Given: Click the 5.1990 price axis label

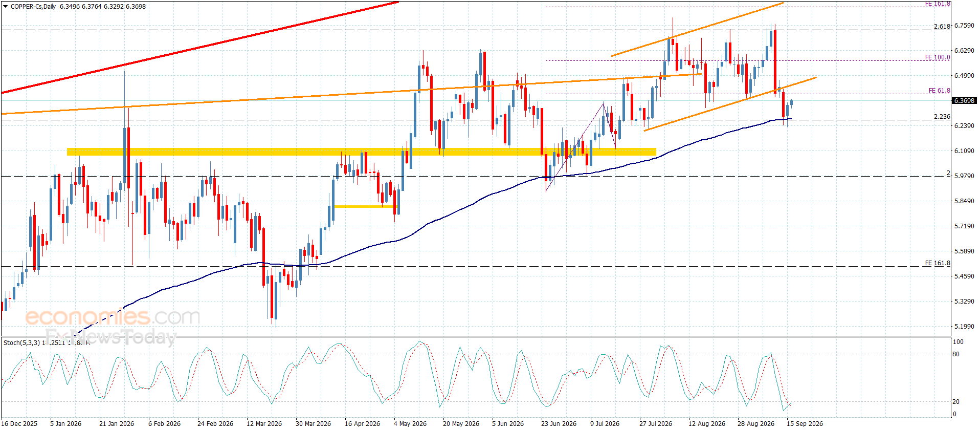Looking at the screenshot, I should point(964,327).
